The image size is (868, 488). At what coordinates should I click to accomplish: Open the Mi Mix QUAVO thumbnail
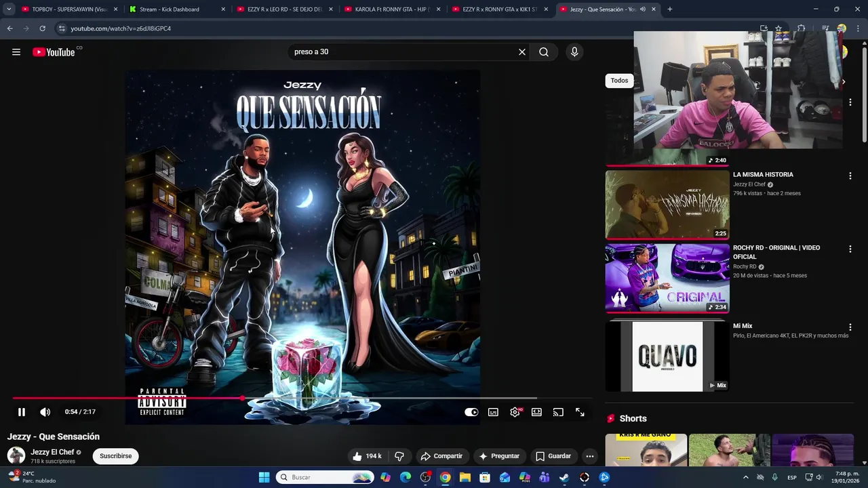pyautogui.click(x=667, y=357)
